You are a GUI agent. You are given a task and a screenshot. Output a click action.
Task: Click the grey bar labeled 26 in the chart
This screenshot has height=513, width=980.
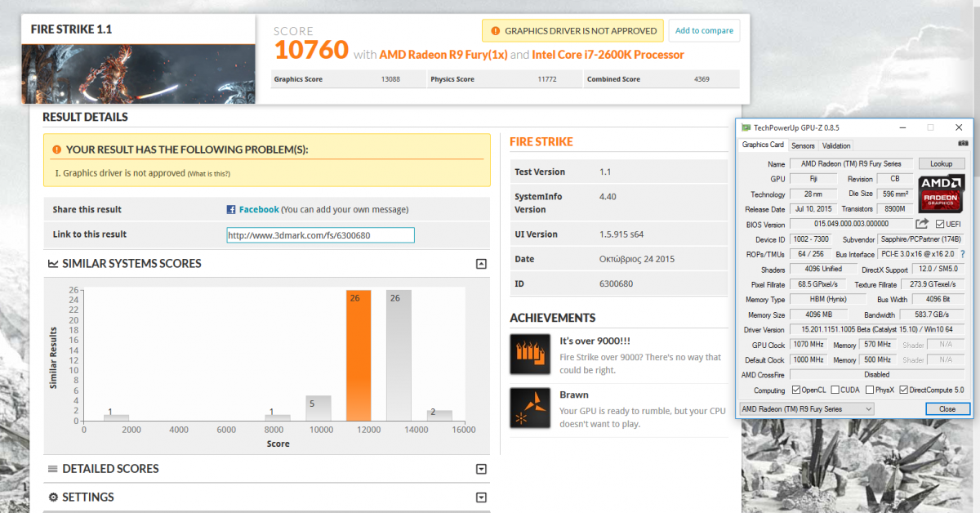click(399, 355)
